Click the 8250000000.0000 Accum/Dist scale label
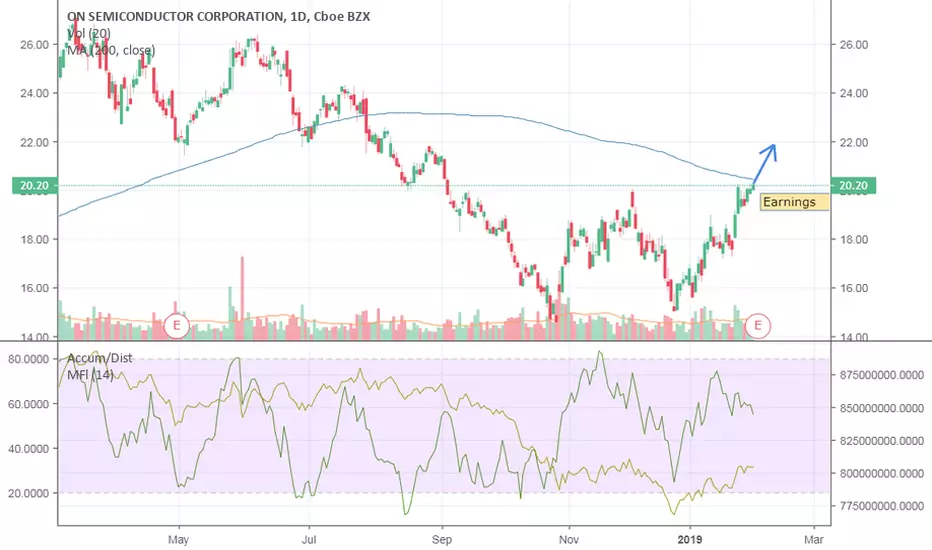This screenshot has height=550, width=932. click(x=882, y=441)
